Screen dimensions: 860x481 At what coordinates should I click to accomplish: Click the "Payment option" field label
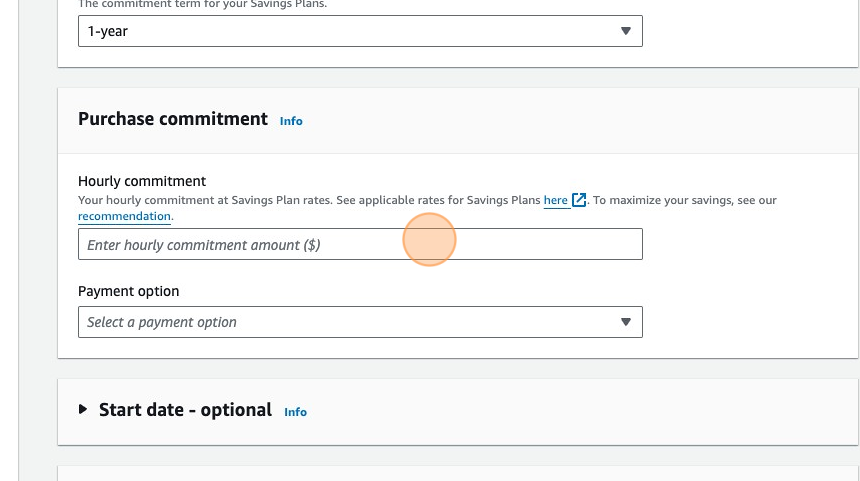pyautogui.click(x=129, y=291)
